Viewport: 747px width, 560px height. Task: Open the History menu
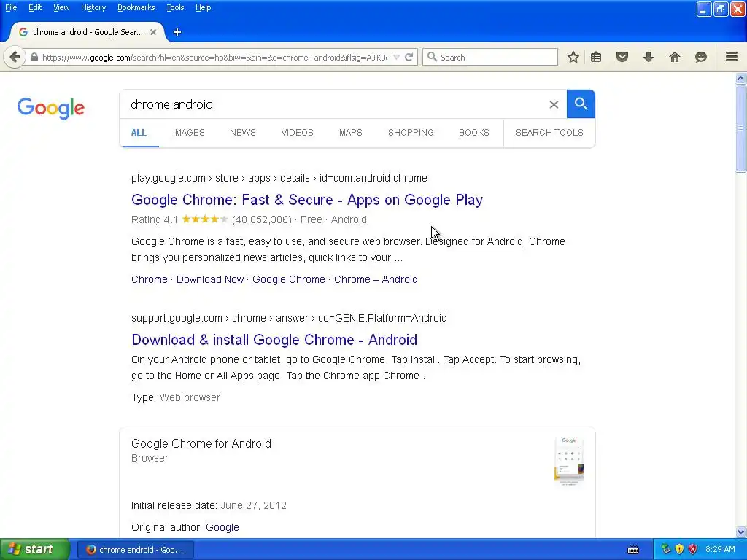pos(93,7)
